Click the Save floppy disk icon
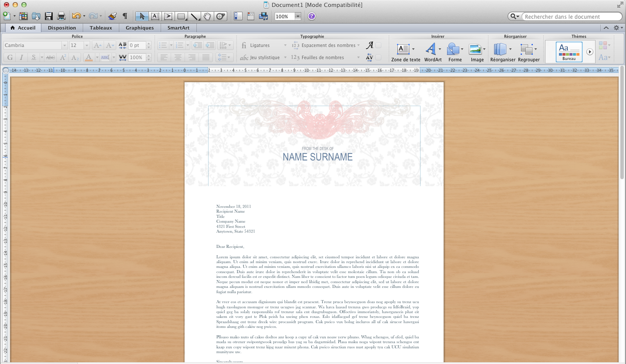This screenshot has width=626, height=364. pyautogui.click(x=49, y=17)
